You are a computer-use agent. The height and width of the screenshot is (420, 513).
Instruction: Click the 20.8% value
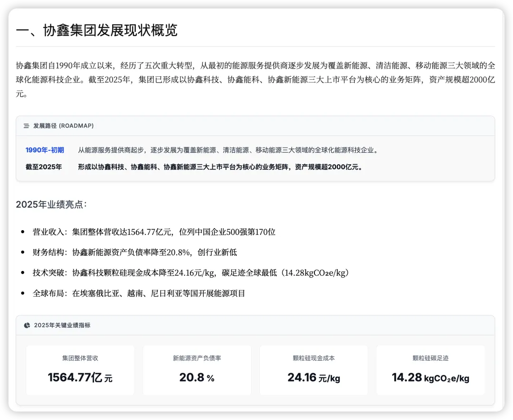point(197,377)
